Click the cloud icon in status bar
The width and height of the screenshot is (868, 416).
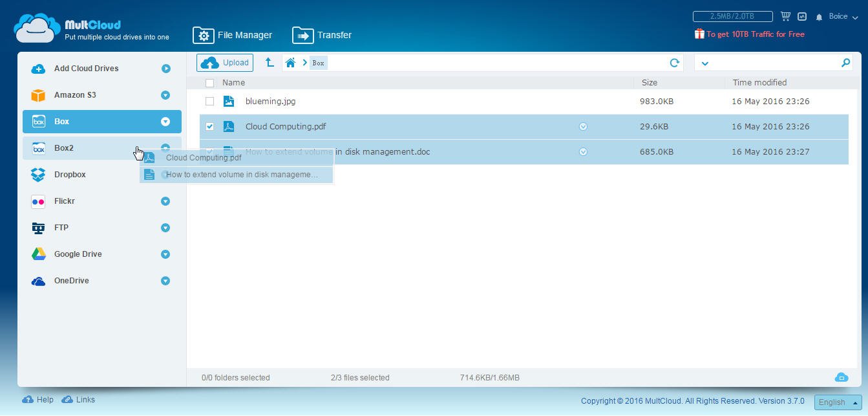pyautogui.click(x=841, y=377)
